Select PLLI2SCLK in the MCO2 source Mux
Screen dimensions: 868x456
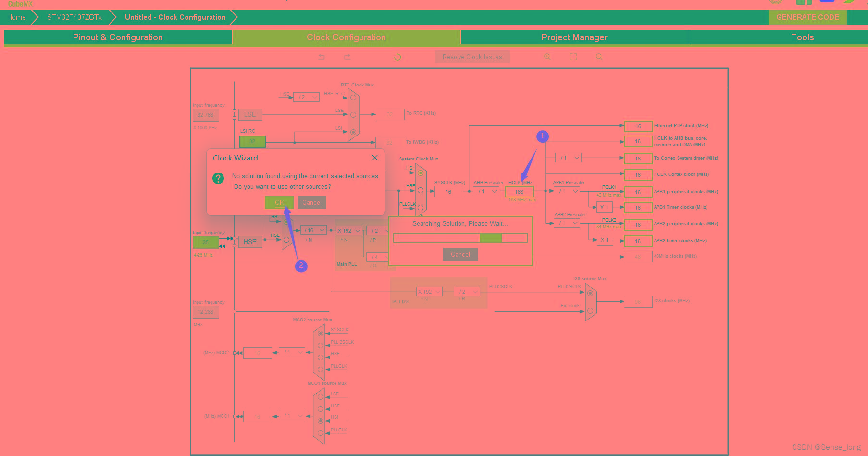click(321, 345)
